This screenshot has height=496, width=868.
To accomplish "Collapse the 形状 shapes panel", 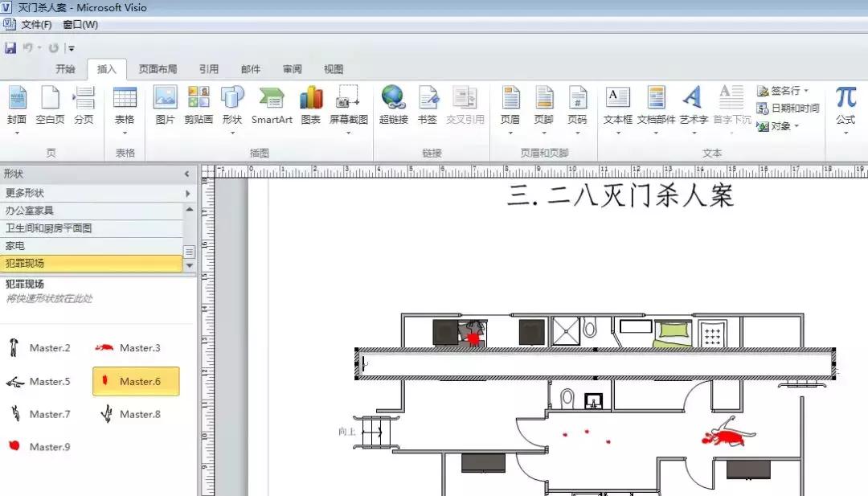I will point(186,172).
